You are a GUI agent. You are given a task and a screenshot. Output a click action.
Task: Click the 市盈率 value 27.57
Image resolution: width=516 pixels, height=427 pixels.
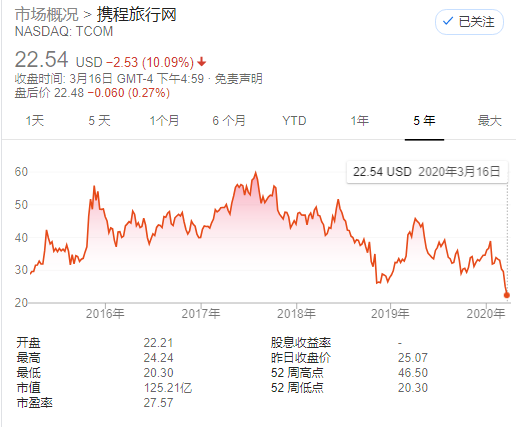(158, 403)
